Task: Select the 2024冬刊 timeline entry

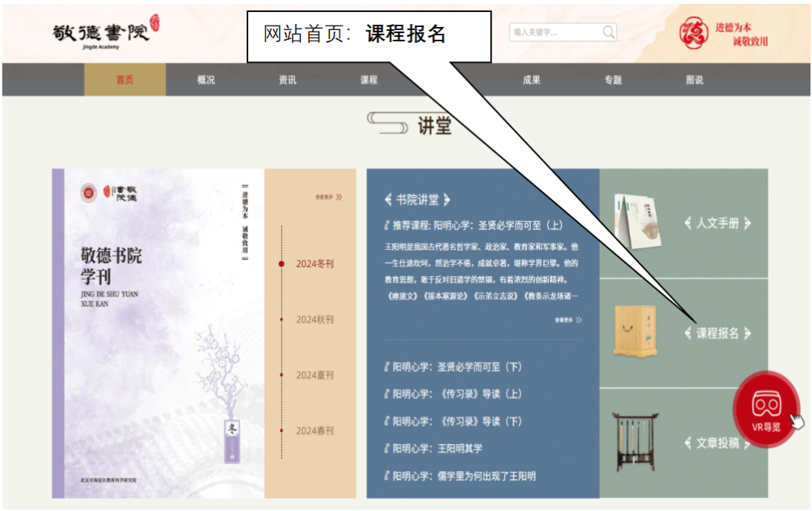Action: [x=314, y=264]
